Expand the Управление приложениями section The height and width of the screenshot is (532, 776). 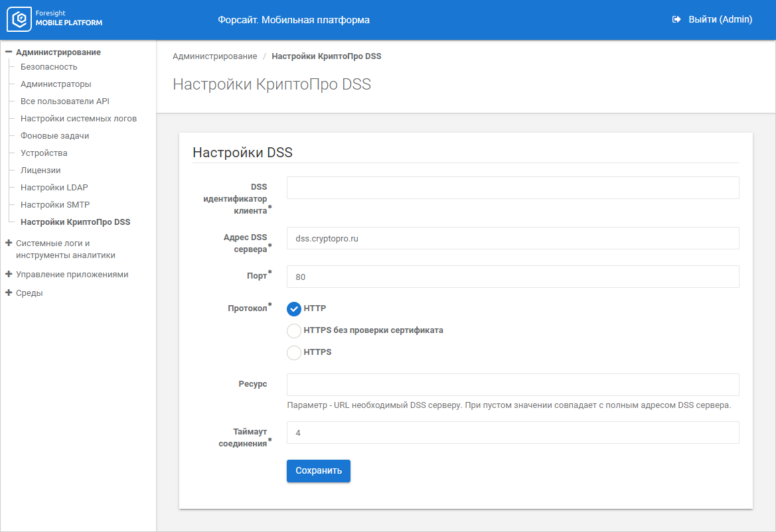coord(9,274)
